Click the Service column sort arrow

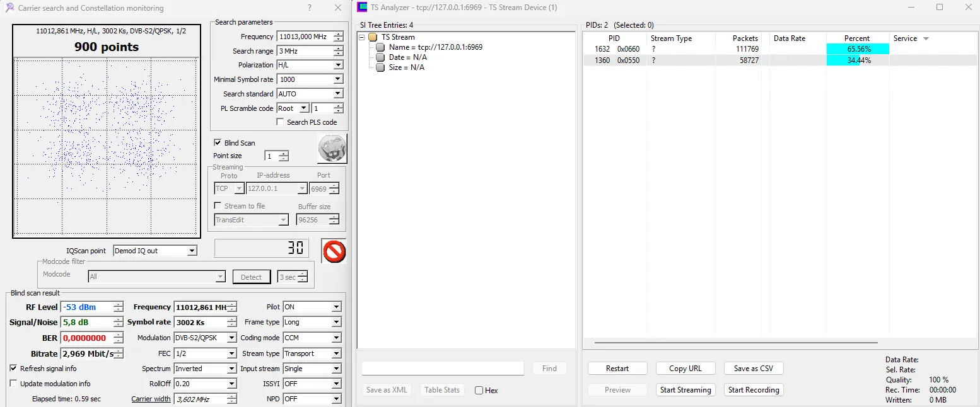926,38
